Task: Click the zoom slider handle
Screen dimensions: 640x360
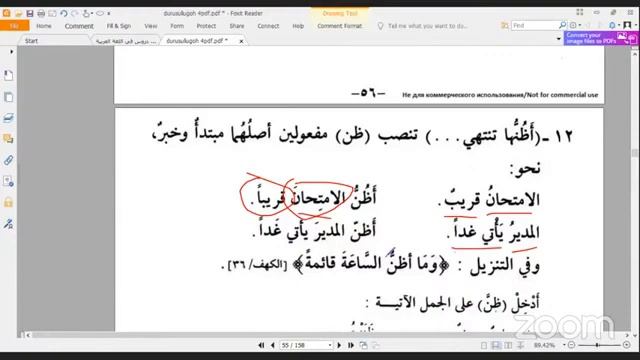Action: [597, 345]
